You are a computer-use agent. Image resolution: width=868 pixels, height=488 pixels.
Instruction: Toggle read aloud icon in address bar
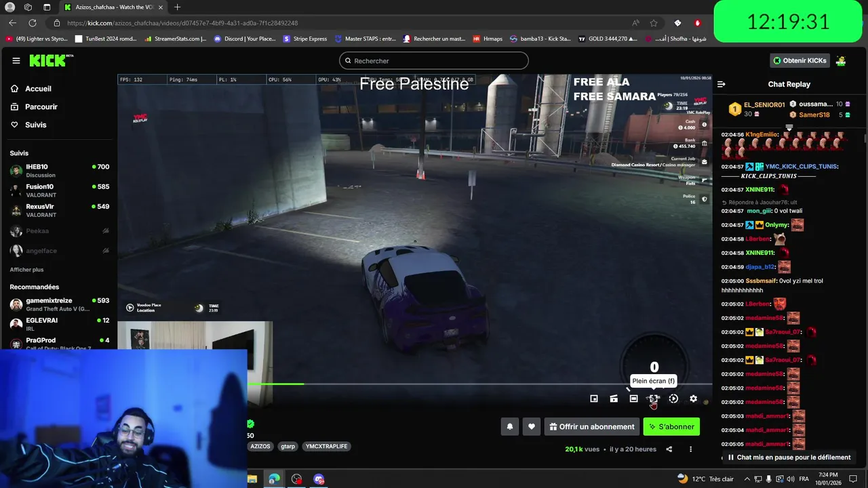635,23
